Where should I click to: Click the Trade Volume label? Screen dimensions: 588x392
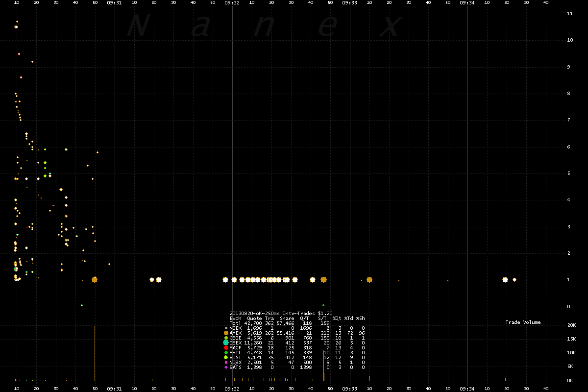523,322
